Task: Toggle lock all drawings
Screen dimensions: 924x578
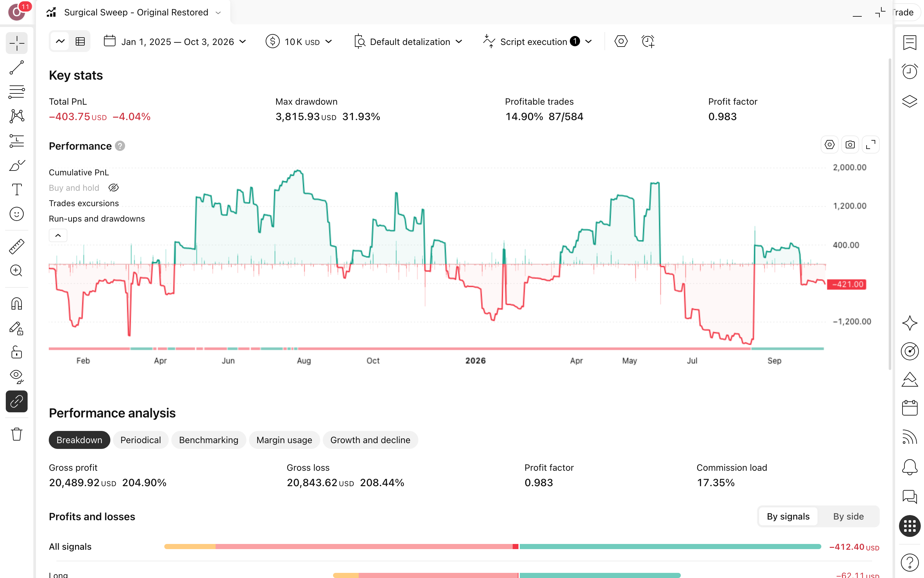Action: pos(17,353)
